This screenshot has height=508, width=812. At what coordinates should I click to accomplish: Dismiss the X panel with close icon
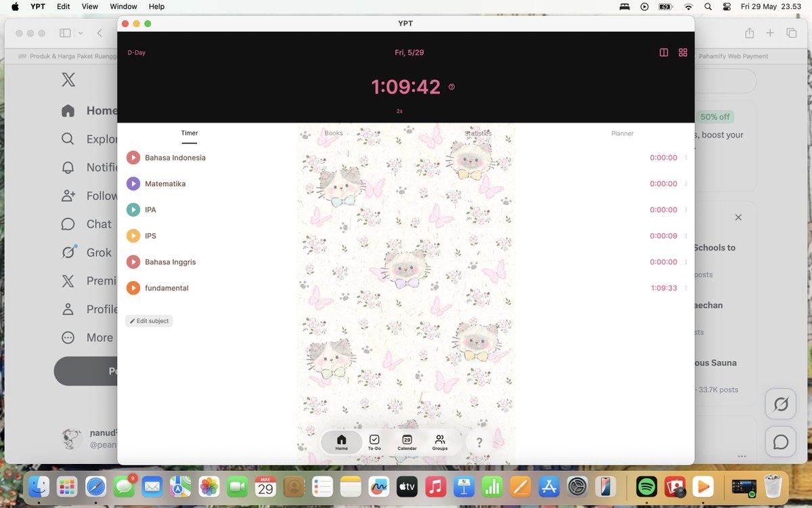click(x=738, y=217)
